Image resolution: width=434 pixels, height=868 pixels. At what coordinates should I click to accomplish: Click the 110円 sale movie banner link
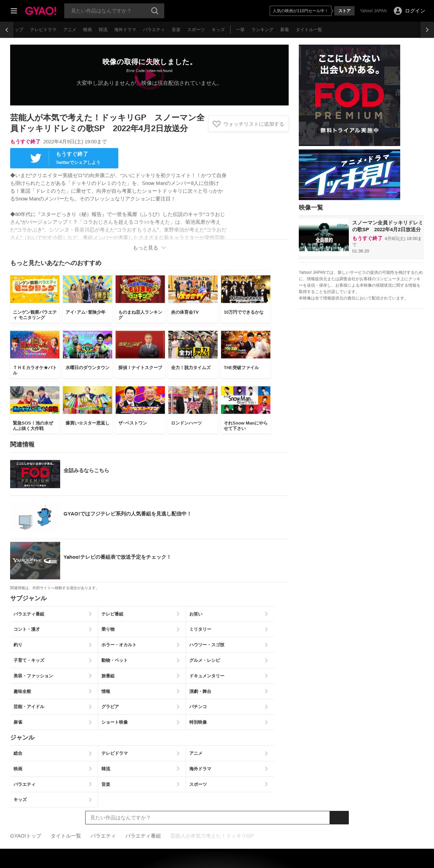click(300, 11)
